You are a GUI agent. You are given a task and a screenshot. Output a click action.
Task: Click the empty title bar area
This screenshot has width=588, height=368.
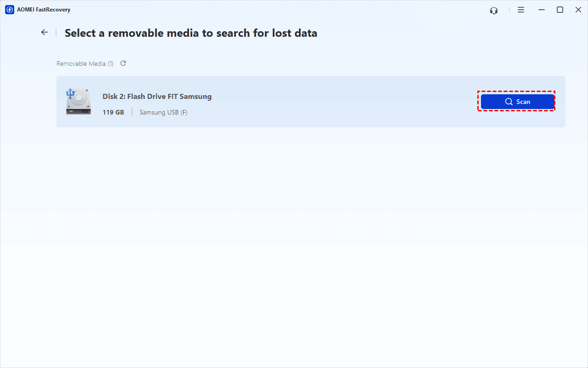pyautogui.click(x=276, y=10)
